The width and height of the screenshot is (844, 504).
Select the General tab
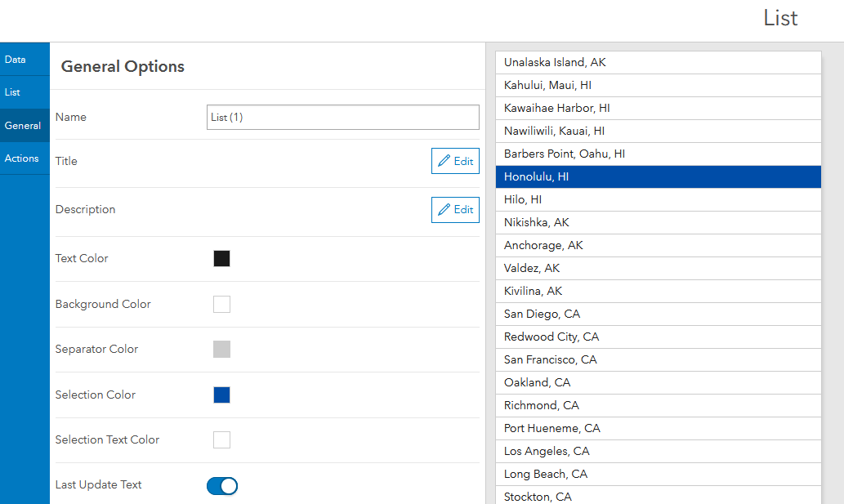click(25, 125)
